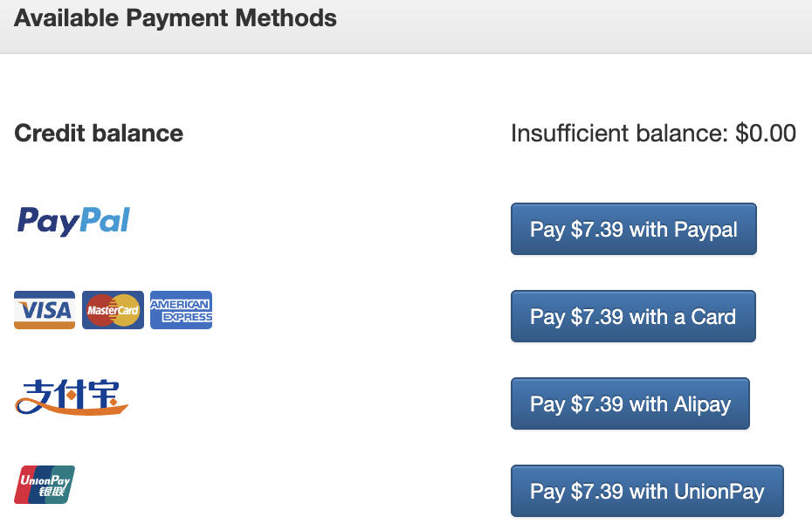This screenshot has height=524, width=812.
Task: Click the $0.00 balance amount
Action: click(766, 134)
